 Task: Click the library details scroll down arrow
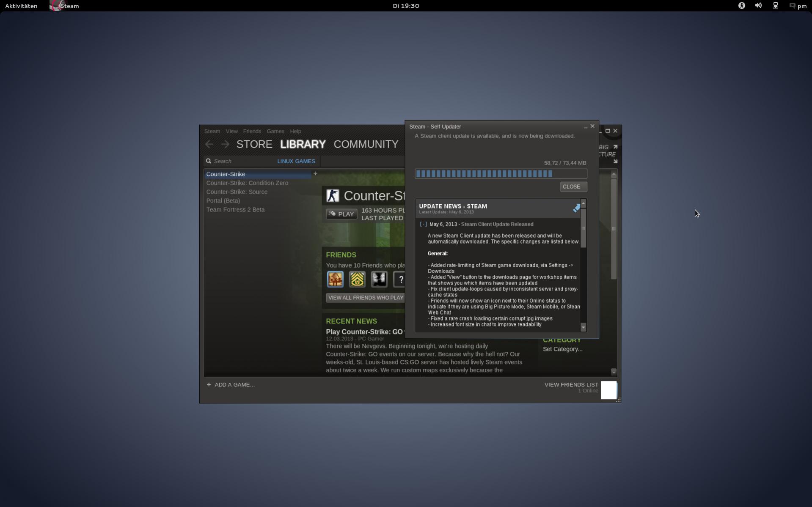pos(614,372)
